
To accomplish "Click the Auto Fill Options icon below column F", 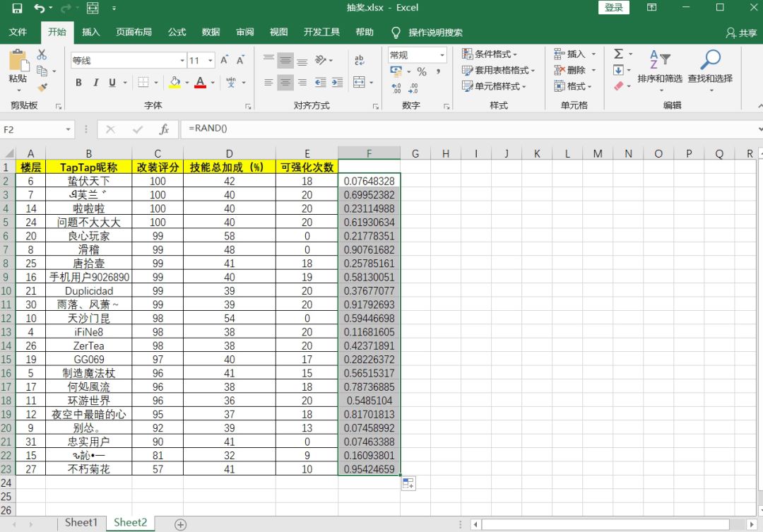I will (x=408, y=483).
